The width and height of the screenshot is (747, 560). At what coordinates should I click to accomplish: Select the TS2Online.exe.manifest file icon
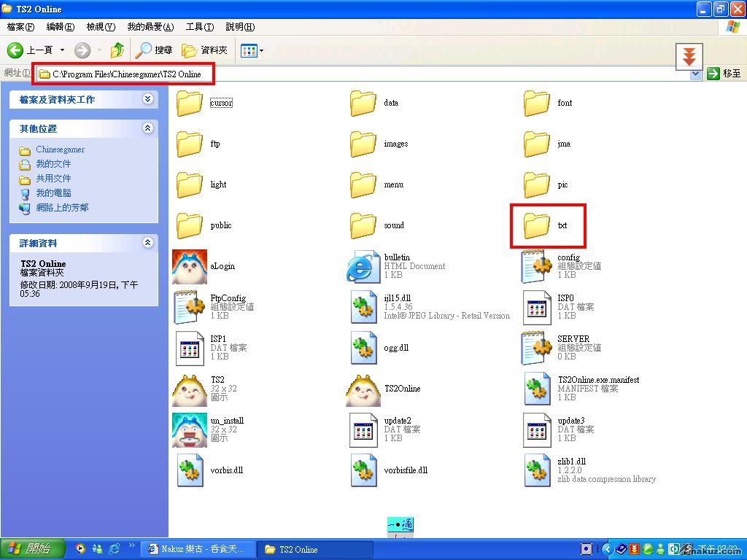pyautogui.click(x=536, y=389)
